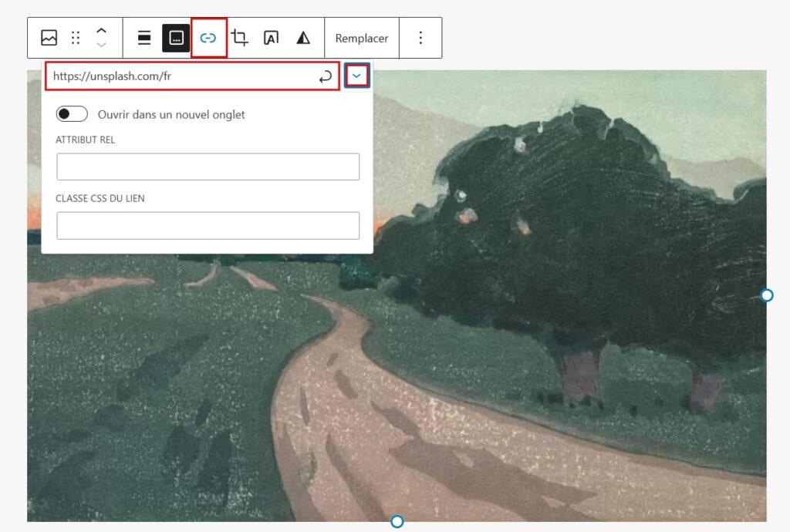Click the ATTRIBUT REL text field
790x532 pixels.
point(207,166)
